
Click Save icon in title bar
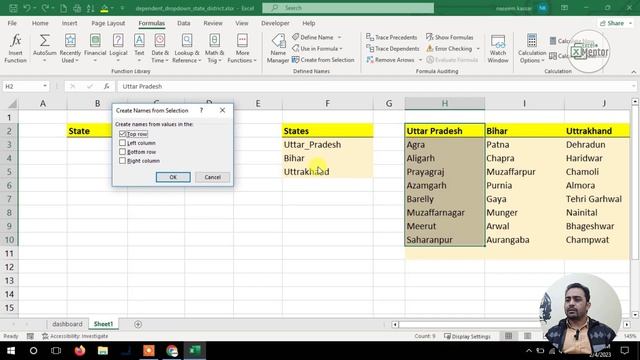pos(13,8)
